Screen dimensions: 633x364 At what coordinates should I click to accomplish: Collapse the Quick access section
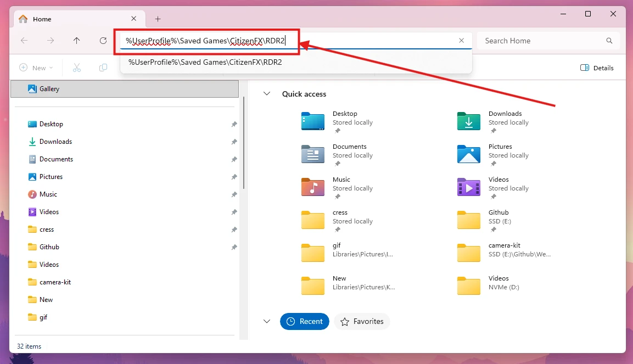(x=267, y=94)
